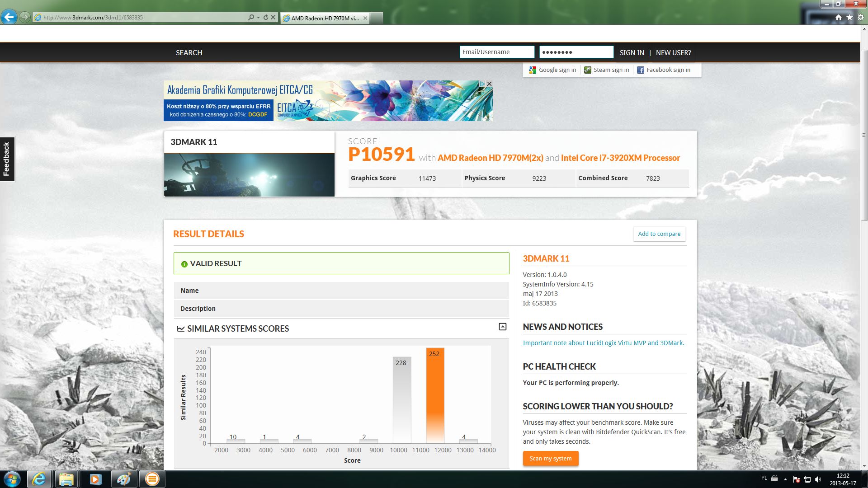Go back with the browser Back arrow
This screenshot has height=488, width=868.
point(9,17)
